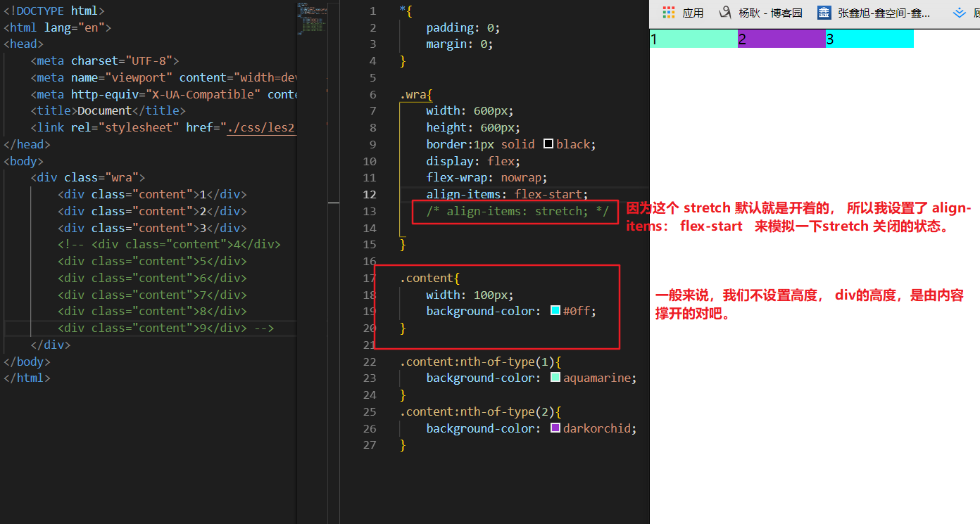This screenshot has width=980, height=524.
Task: Click the flex-start value on line 12
Action: [551, 194]
